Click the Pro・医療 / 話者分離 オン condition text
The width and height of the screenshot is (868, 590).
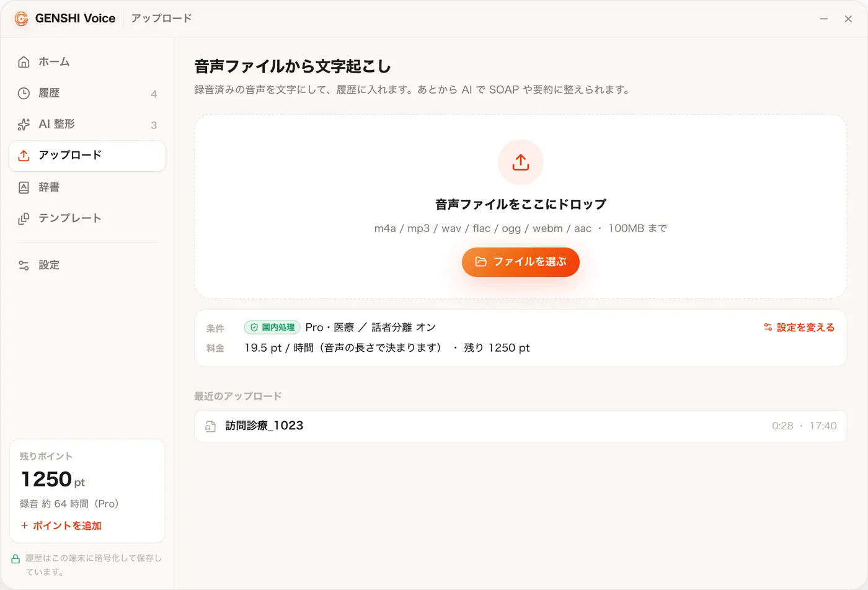point(371,328)
